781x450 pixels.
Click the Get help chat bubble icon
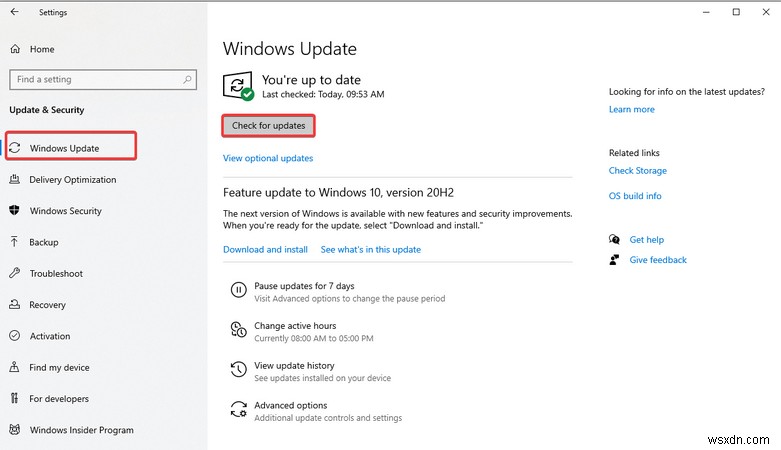pyautogui.click(x=614, y=239)
